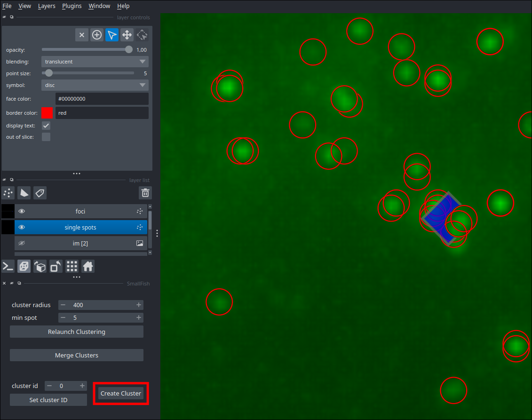The width and height of the screenshot is (532, 420).
Task: Create a new labels layer
Action: [40, 193]
